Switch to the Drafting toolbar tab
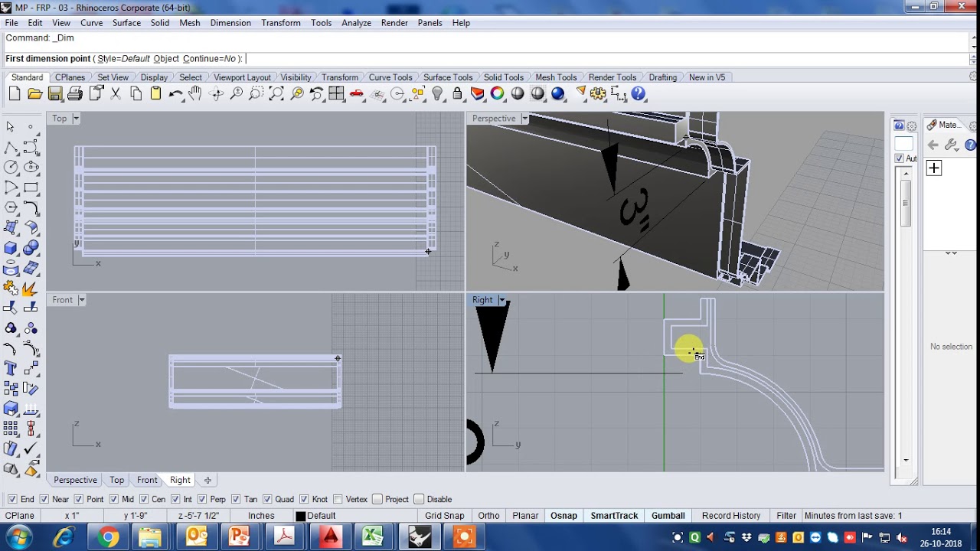Image resolution: width=980 pixels, height=551 pixels. pos(662,77)
